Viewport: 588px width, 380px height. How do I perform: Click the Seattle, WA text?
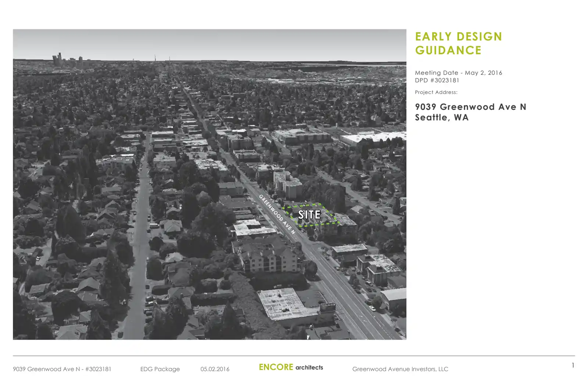(442, 117)
